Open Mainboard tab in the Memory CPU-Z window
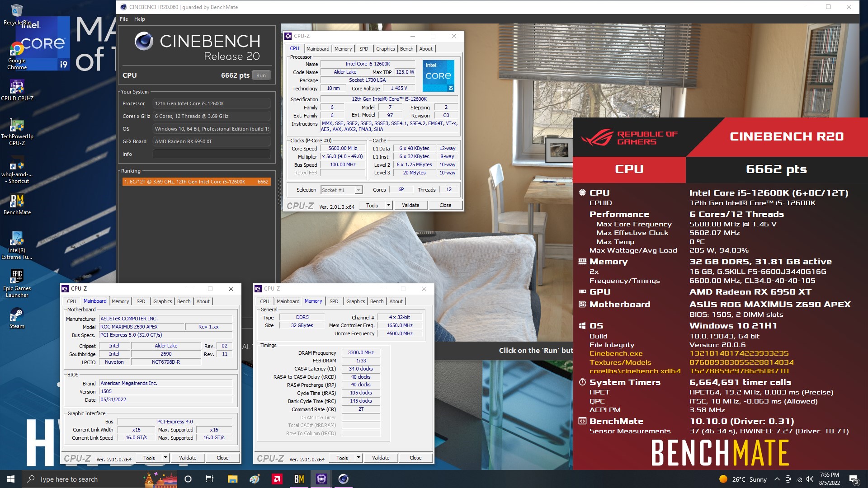The image size is (868, 488). click(288, 301)
